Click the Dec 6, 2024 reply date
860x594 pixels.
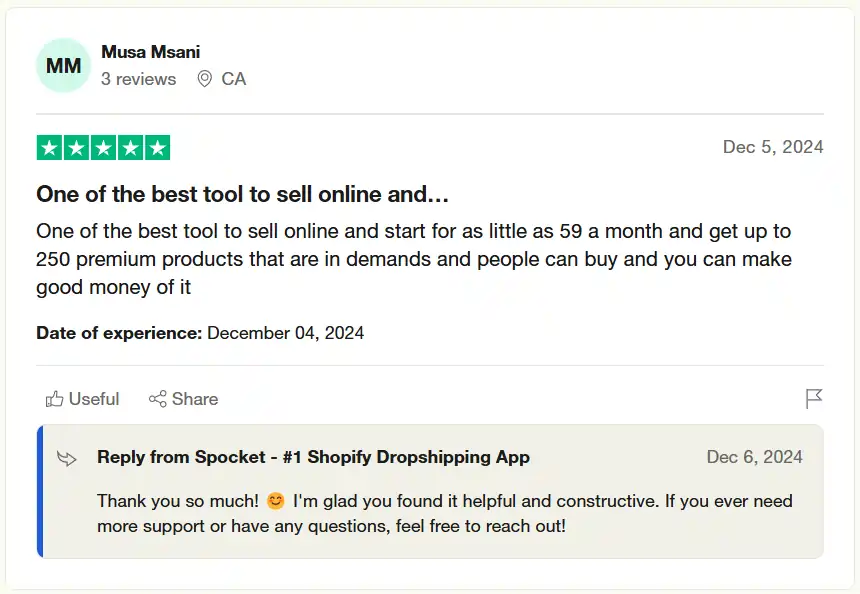point(754,457)
